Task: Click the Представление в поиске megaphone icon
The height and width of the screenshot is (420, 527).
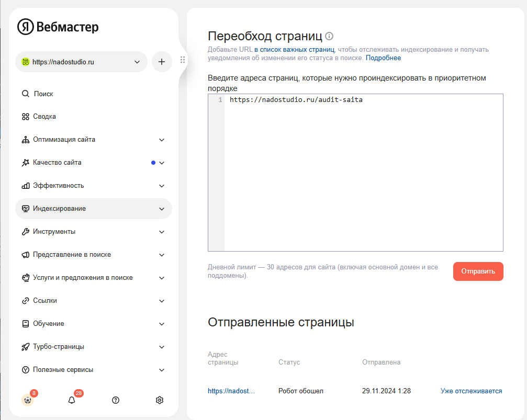Action: pyautogui.click(x=26, y=255)
